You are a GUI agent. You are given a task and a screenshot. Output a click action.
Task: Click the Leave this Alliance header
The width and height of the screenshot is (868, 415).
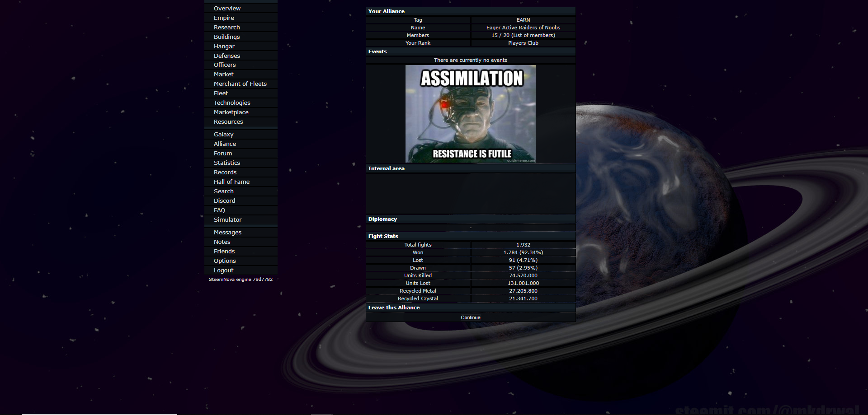point(471,308)
